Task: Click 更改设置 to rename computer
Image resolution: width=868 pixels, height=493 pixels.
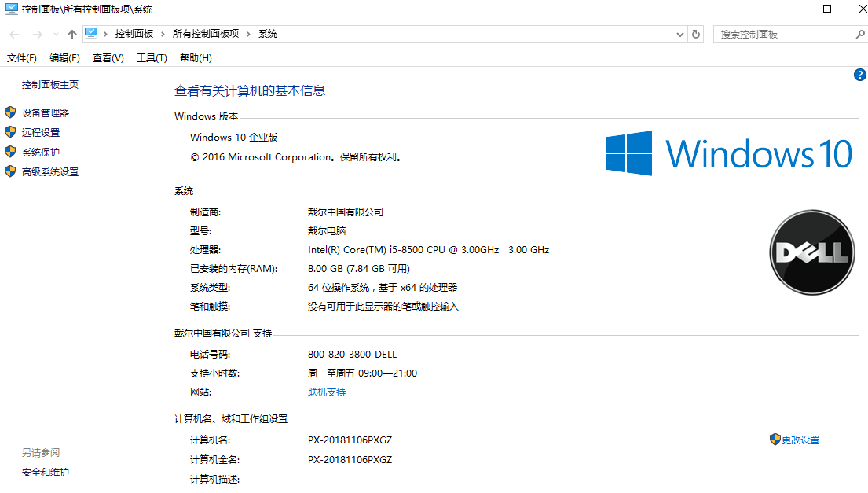Action: pos(800,440)
